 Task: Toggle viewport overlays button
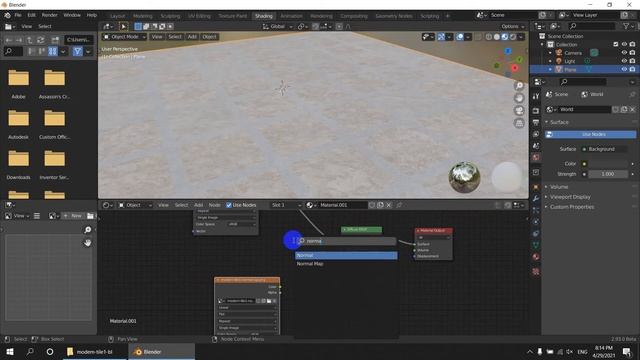tap(460, 37)
